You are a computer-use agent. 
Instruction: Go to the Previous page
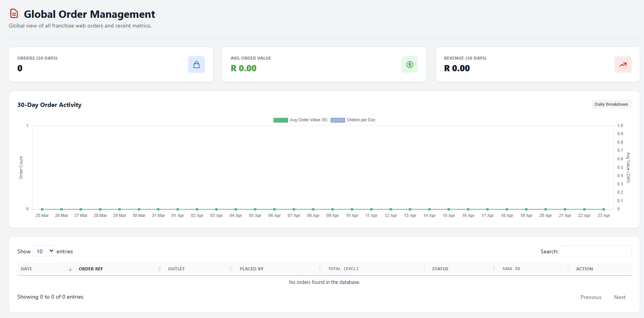[591, 297]
